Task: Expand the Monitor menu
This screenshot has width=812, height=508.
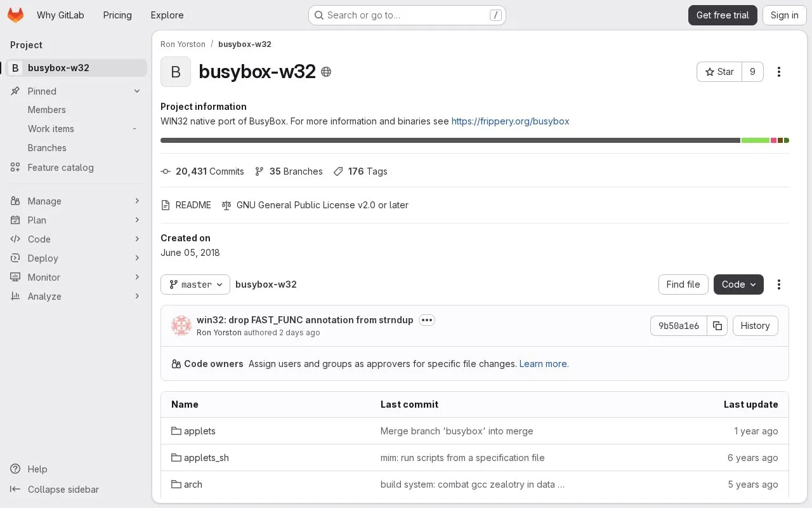Action: tap(76, 277)
